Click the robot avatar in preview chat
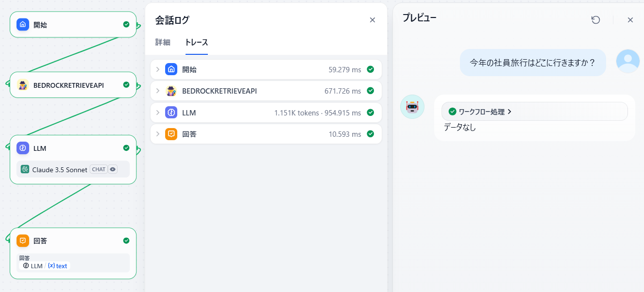The image size is (644, 292). (x=412, y=107)
